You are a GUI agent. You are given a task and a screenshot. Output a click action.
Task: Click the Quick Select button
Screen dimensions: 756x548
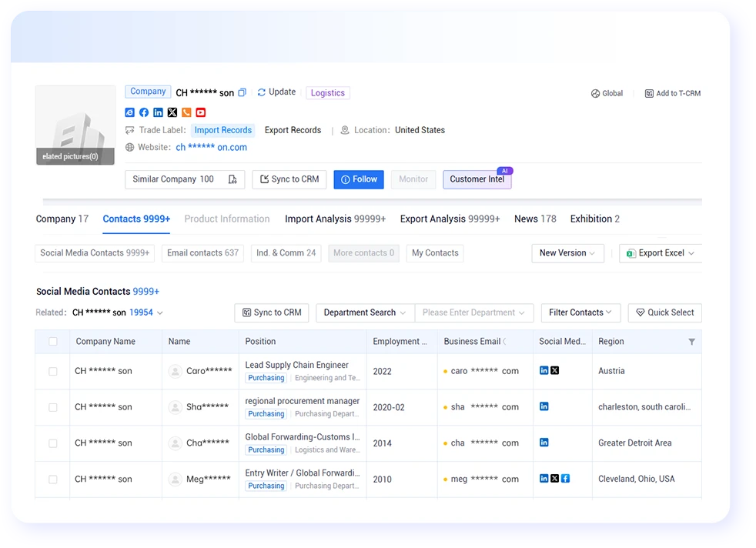point(665,312)
